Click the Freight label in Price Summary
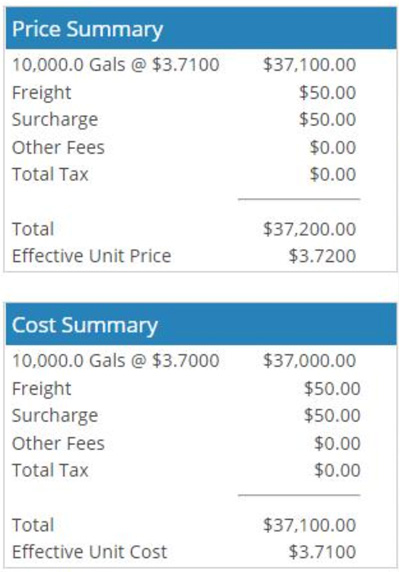Image resolution: width=400 pixels, height=572 pixels. [x=42, y=93]
